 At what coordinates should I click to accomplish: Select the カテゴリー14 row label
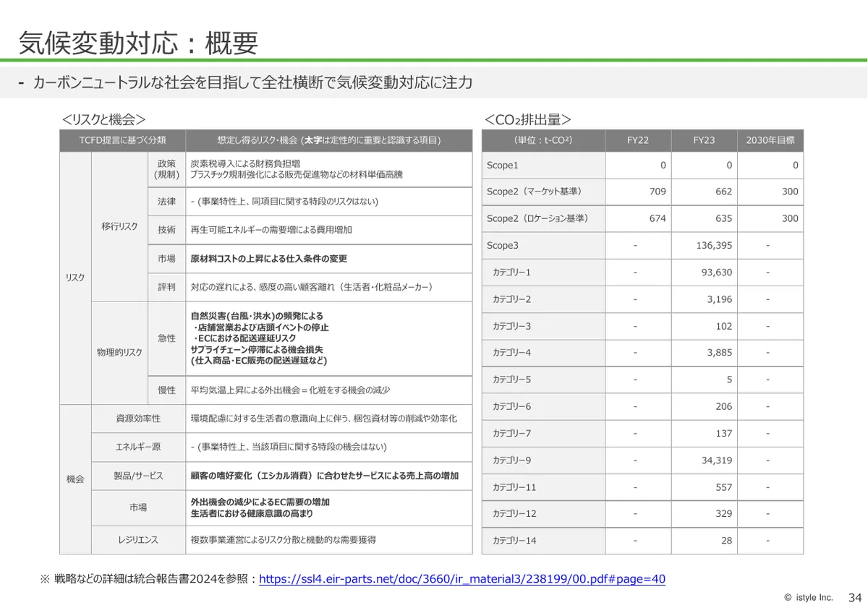pos(514,540)
